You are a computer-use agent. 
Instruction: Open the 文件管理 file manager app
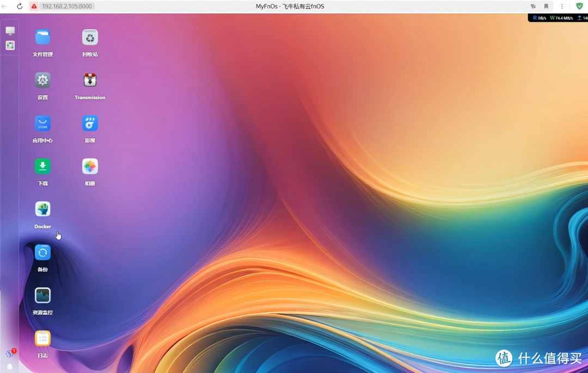[42, 38]
